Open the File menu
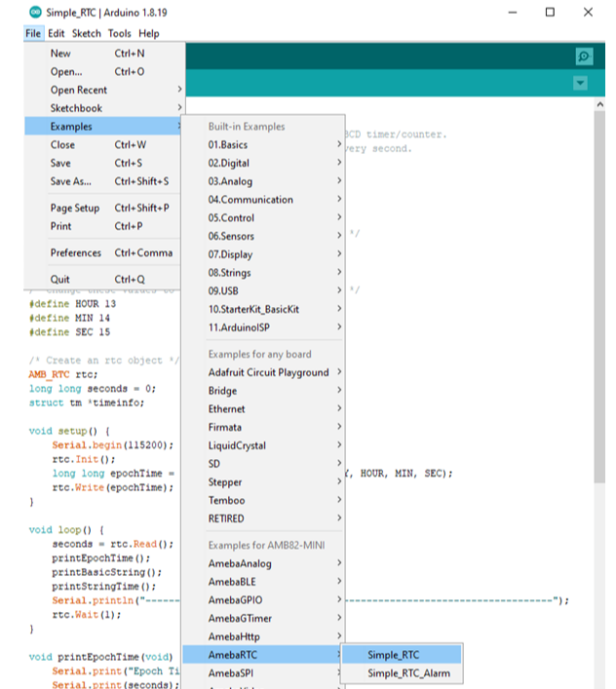This screenshot has width=616, height=689. (33, 33)
